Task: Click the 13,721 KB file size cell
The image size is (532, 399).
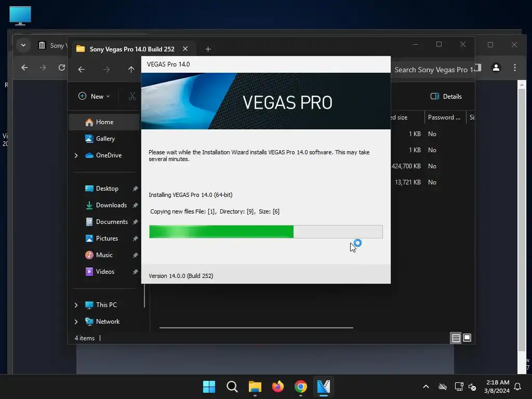Action: 407,182
